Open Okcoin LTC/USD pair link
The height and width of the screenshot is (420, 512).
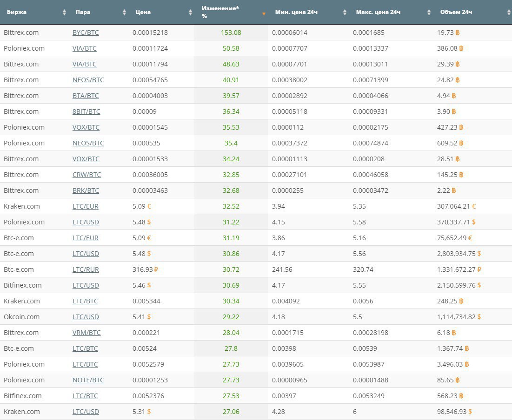(x=86, y=317)
